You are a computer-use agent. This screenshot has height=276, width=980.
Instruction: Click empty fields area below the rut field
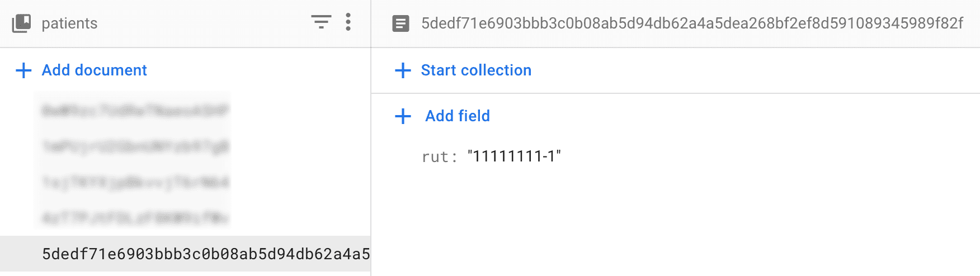[x=671, y=223]
